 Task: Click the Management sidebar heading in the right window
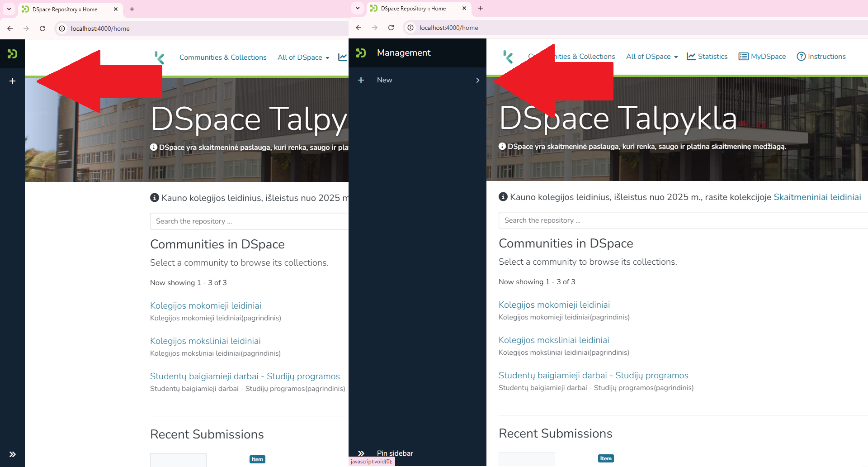tap(404, 53)
